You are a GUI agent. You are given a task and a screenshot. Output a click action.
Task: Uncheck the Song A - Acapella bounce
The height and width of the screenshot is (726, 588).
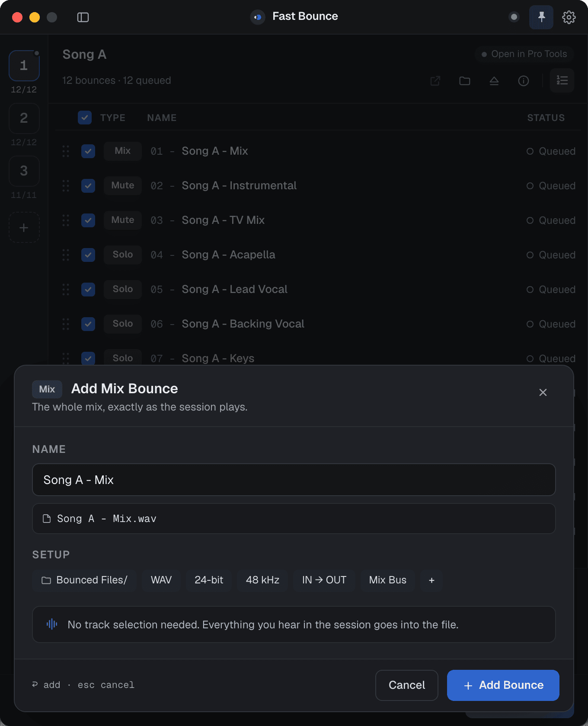[88, 255]
